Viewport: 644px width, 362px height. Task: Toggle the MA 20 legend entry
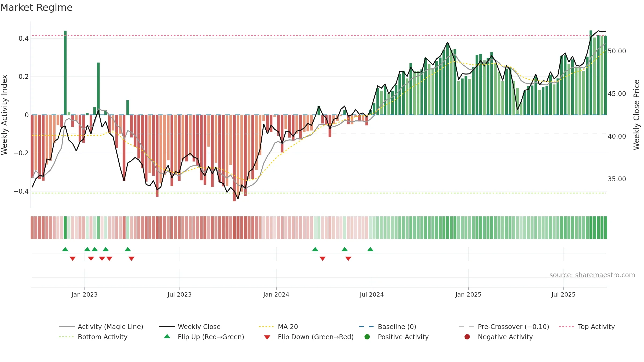[x=278, y=327]
